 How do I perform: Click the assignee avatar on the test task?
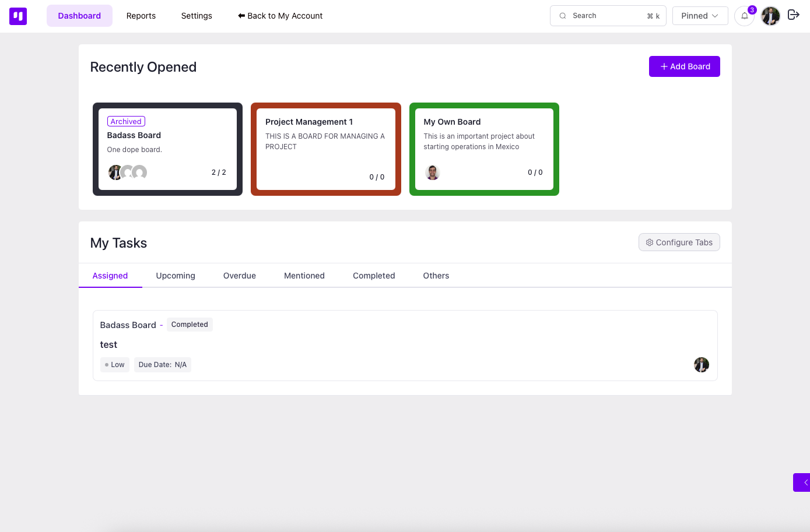pyautogui.click(x=701, y=365)
